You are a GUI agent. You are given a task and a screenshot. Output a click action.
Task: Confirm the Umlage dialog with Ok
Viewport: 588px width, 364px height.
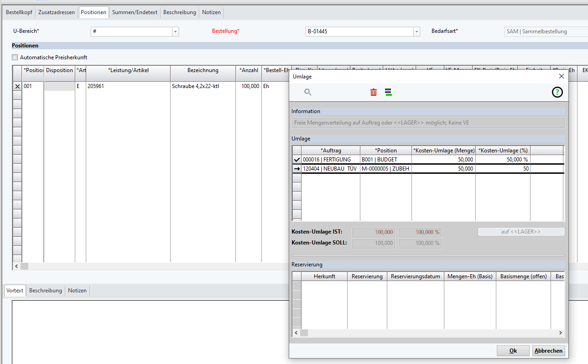pyautogui.click(x=513, y=351)
